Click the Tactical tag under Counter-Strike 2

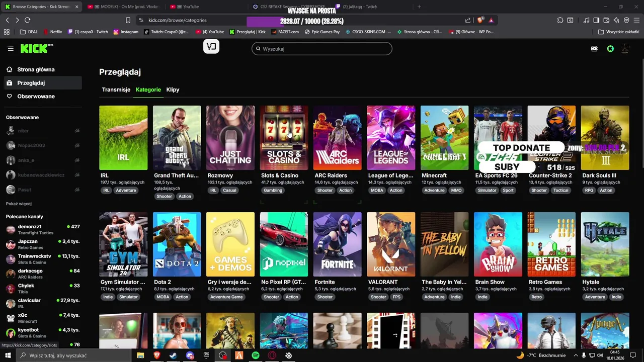point(561,191)
